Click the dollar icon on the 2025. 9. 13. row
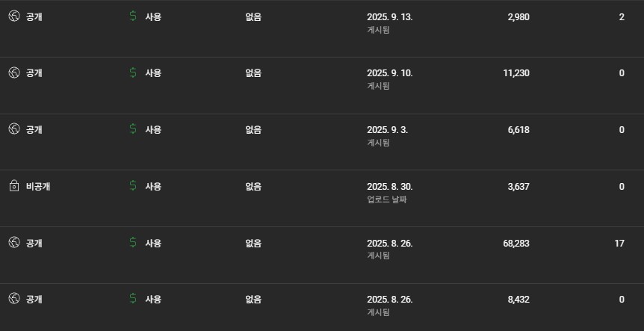Image resolution: width=644 pixels, height=331 pixels. 133,16
